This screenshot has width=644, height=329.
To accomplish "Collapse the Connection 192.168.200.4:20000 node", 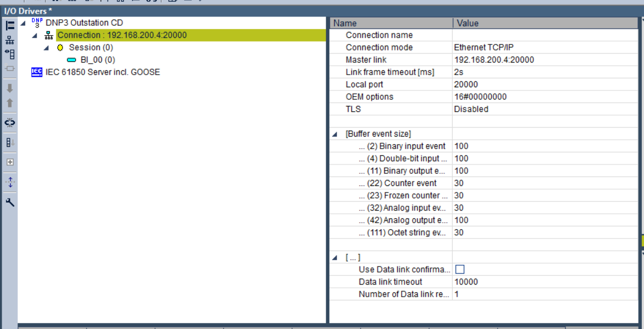I will point(35,36).
